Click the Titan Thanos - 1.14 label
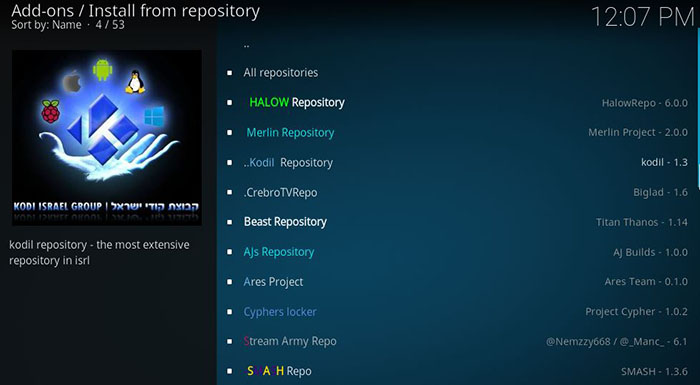 (x=642, y=222)
